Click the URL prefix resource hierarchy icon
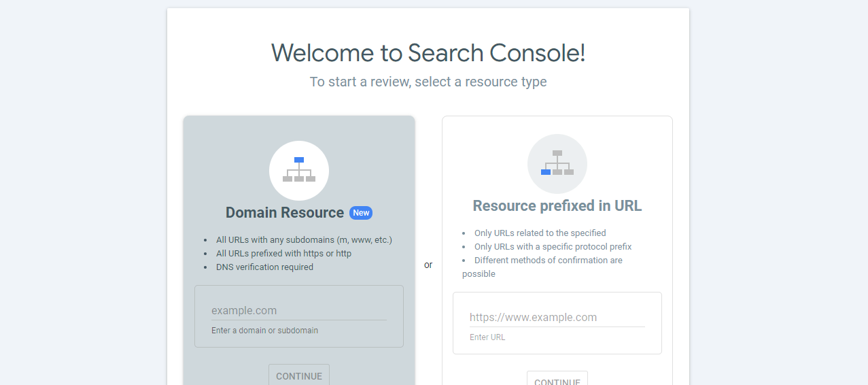The height and width of the screenshot is (385, 868). [557, 164]
